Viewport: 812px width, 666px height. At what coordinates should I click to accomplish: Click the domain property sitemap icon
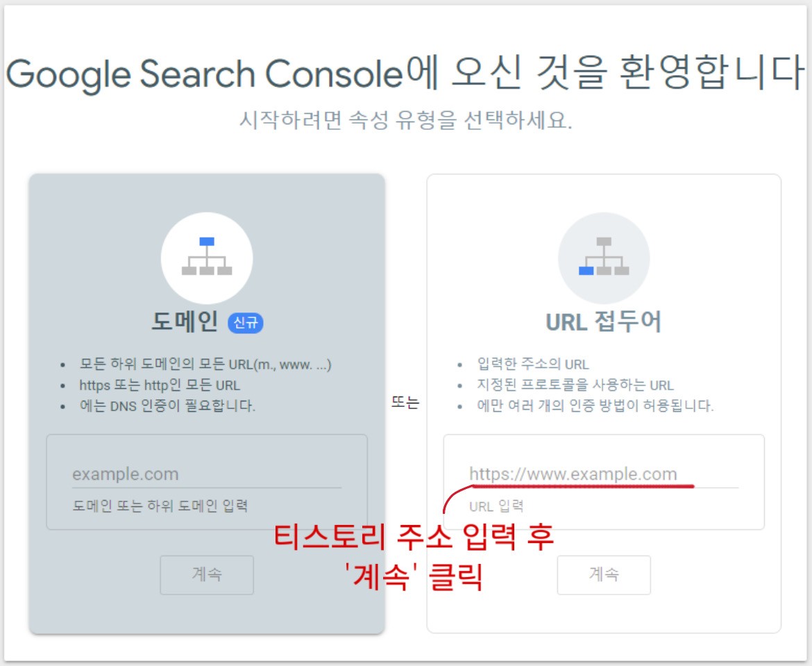click(207, 258)
